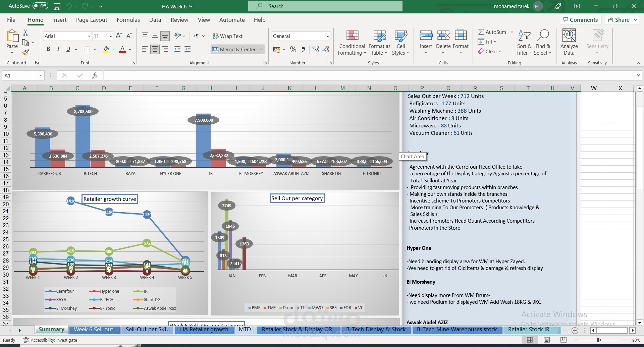Open the Week 6 Sell out sheet

pos(94,330)
